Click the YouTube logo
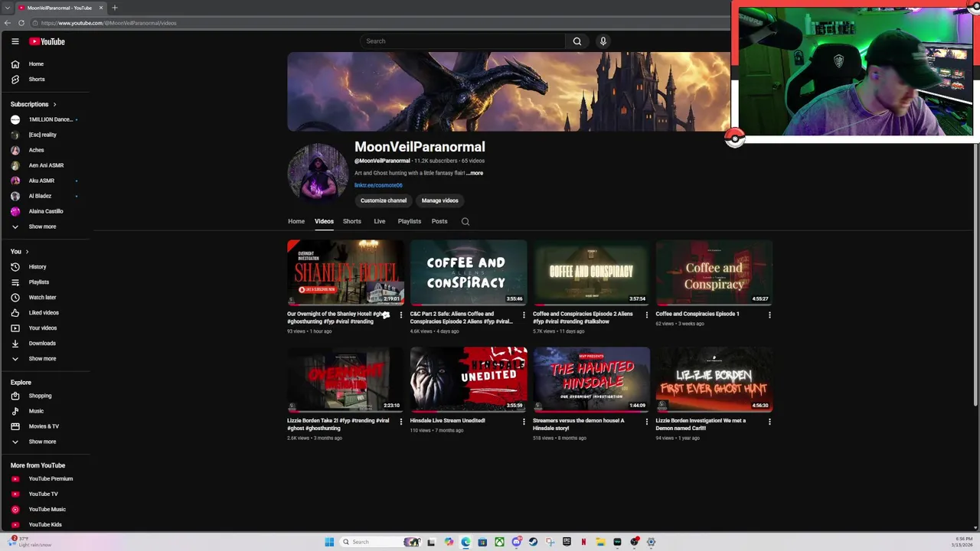The image size is (980, 551). (47, 41)
